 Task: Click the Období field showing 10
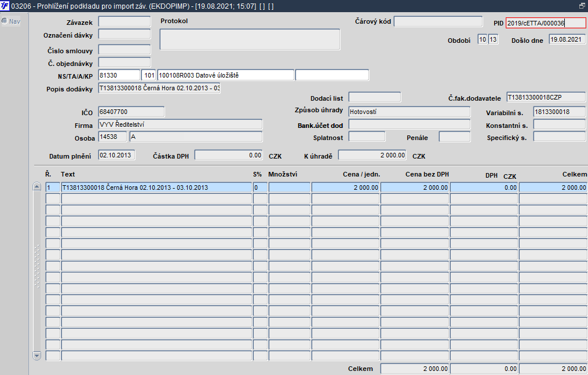coord(482,39)
